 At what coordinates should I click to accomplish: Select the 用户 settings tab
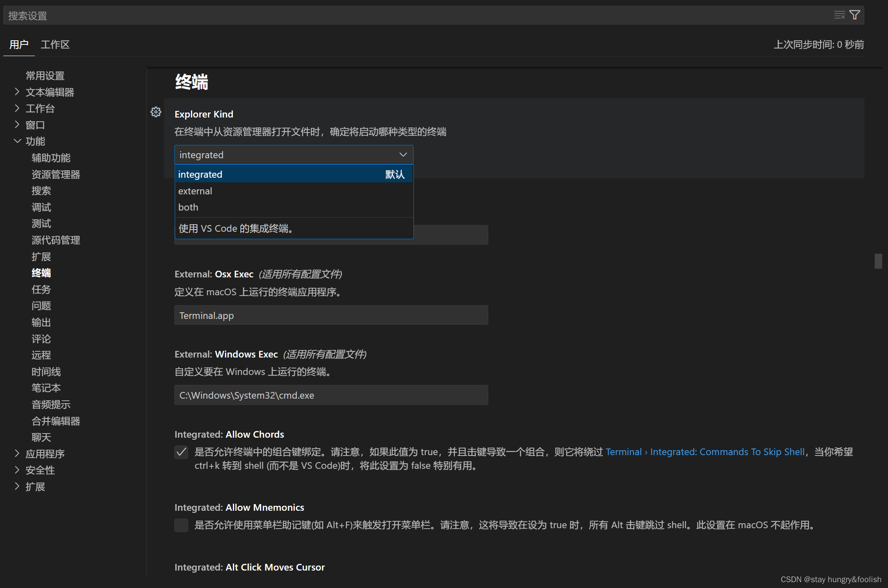[19, 44]
